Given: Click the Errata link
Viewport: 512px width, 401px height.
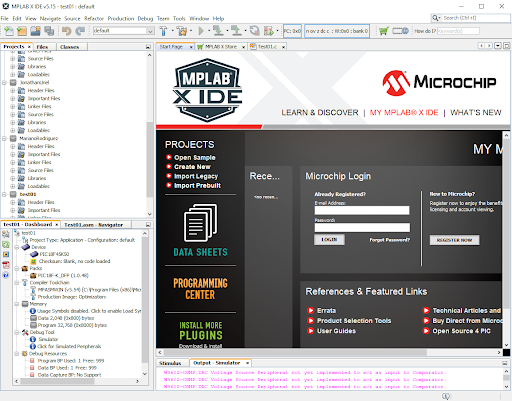Looking at the screenshot, I should click(x=326, y=311).
